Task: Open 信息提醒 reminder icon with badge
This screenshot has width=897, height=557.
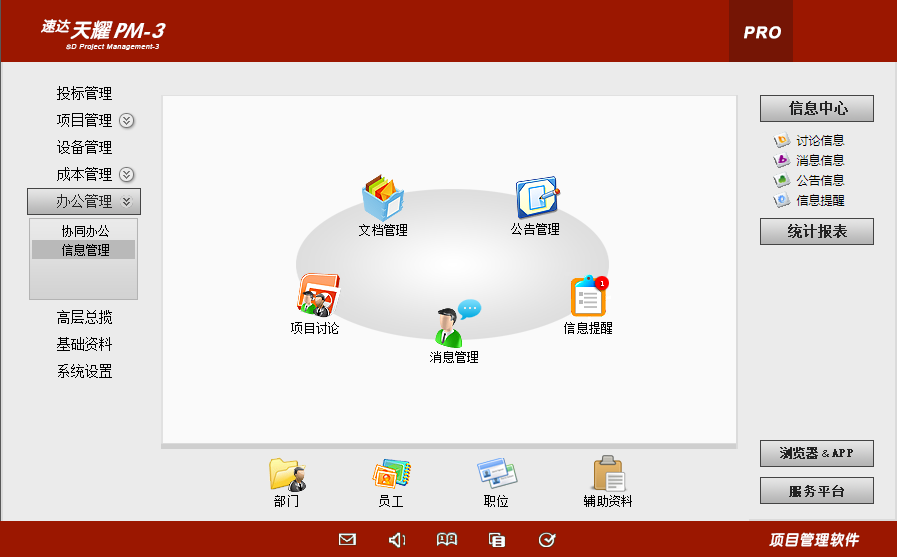Action: [x=588, y=297]
